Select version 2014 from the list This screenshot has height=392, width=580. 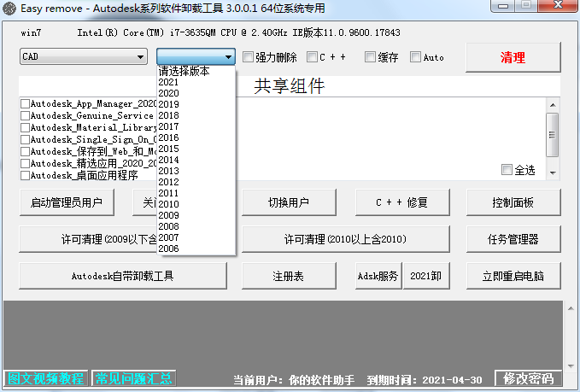tap(196, 160)
